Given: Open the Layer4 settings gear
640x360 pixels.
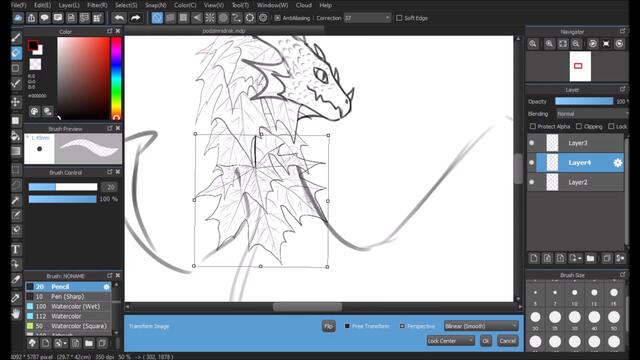Looking at the screenshot, I should [x=618, y=163].
